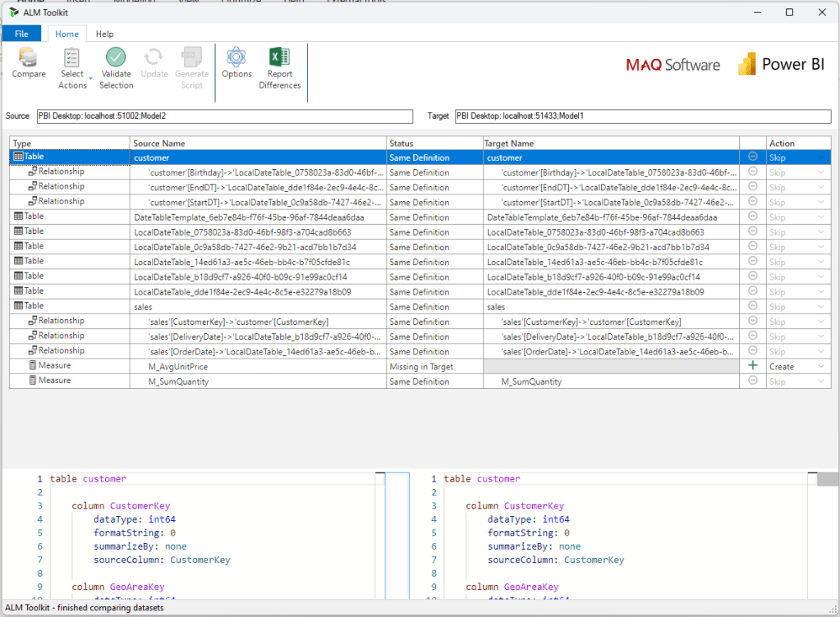840x617 pixels.
Task: Click the Target connection text field
Action: [x=643, y=117]
